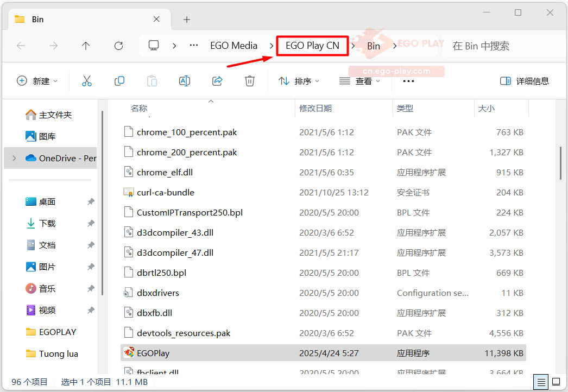This screenshot has width=568, height=392.
Task: Open Documents 文档 in sidebar
Action: 40,245
